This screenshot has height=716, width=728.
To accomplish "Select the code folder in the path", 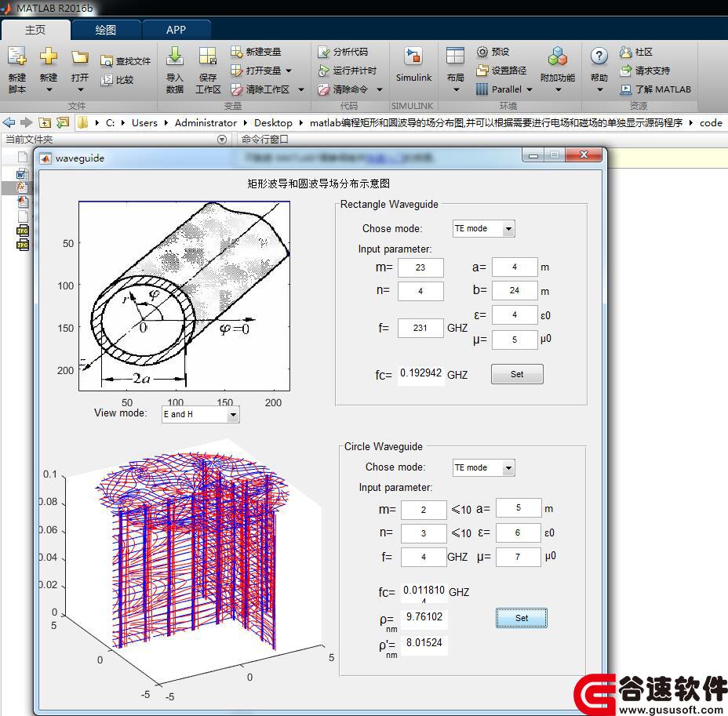I will click(711, 123).
